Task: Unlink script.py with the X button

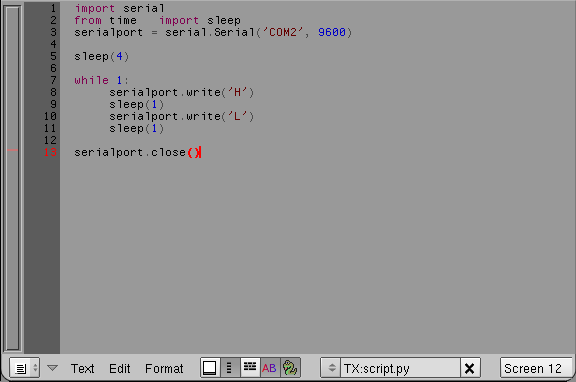Action: click(x=469, y=368)
